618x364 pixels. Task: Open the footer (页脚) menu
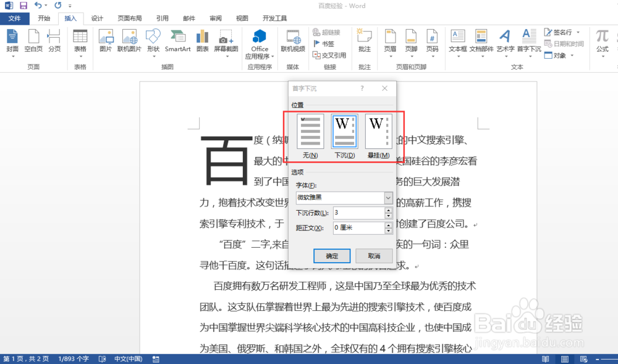411,43
